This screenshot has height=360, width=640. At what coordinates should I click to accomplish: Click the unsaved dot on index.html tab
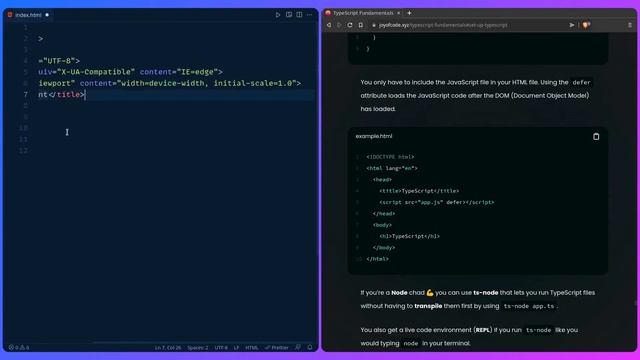pyautogui.click(x=47, y=15)
